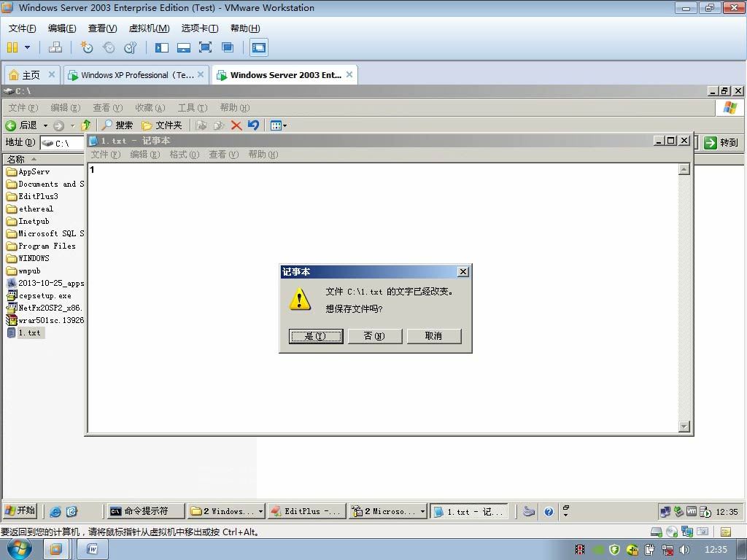Click the guest 开始 Start button

pyautogui.click(x=20, y=511)
